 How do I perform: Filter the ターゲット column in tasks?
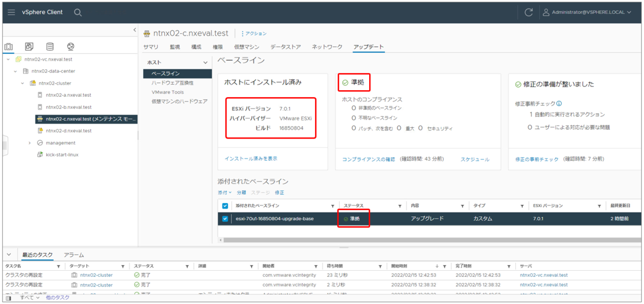[122, 266]
